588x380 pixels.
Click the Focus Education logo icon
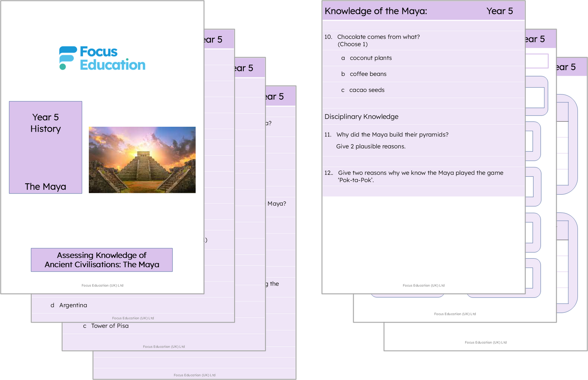[x=68, y=58]
